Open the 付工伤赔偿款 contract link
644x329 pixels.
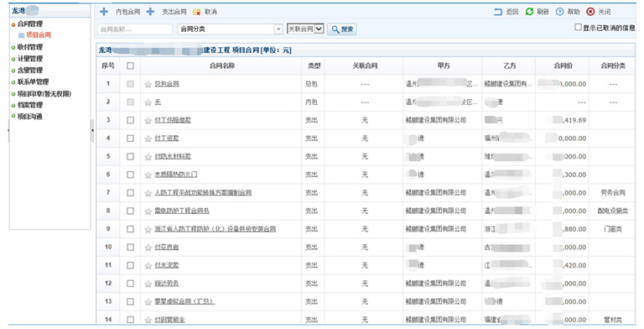[173, 120]
